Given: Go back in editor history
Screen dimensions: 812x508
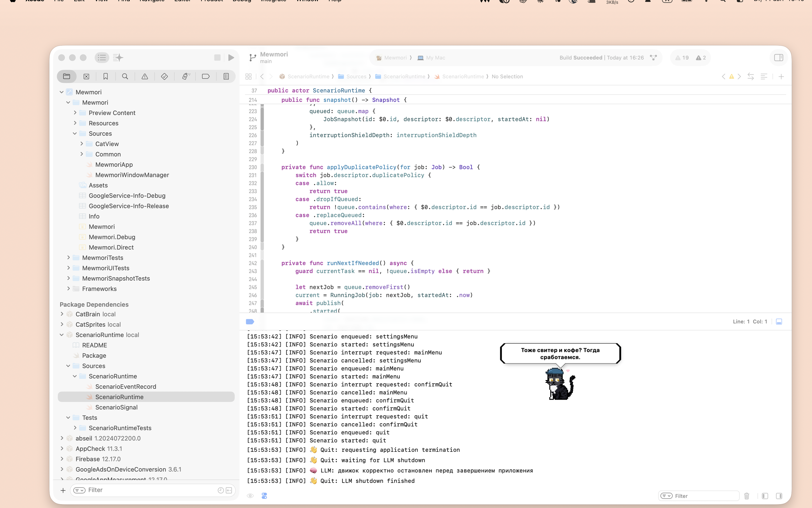Looking at the screenshot, I should tap(262, 77).
